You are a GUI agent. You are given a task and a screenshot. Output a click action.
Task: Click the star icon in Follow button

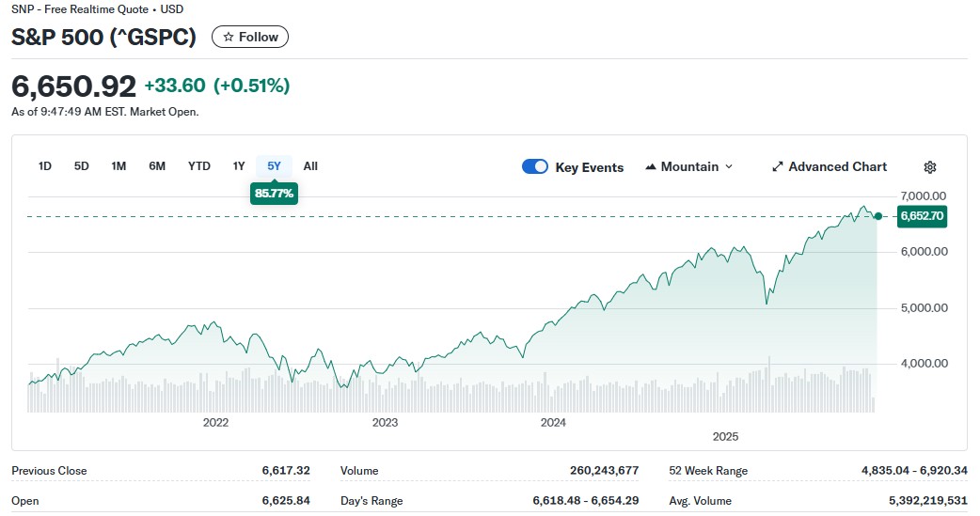click(227, 38)
